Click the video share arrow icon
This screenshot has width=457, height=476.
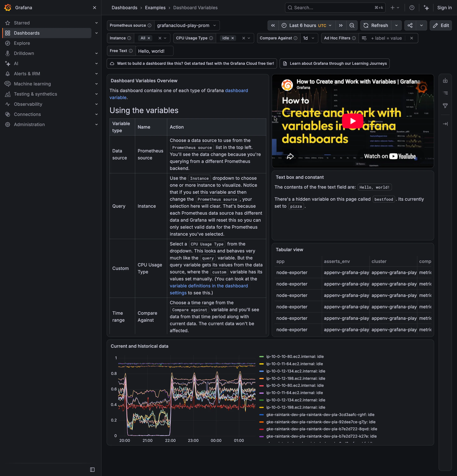pyautogui.click(x=290, y=156)
